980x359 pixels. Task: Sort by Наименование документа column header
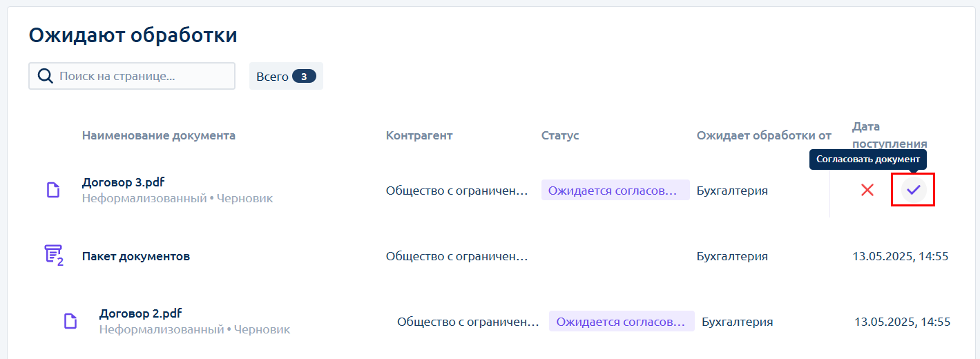[x=159, y=135]
